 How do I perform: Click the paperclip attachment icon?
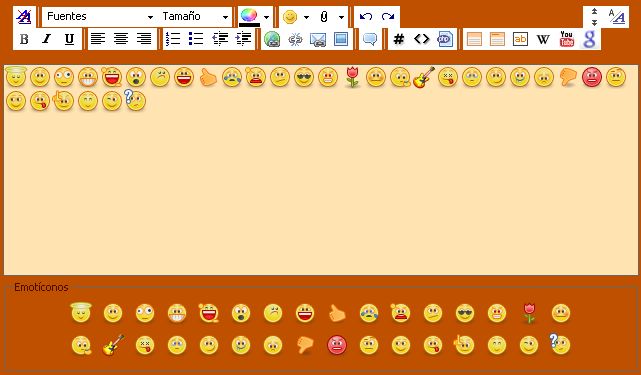324,17
